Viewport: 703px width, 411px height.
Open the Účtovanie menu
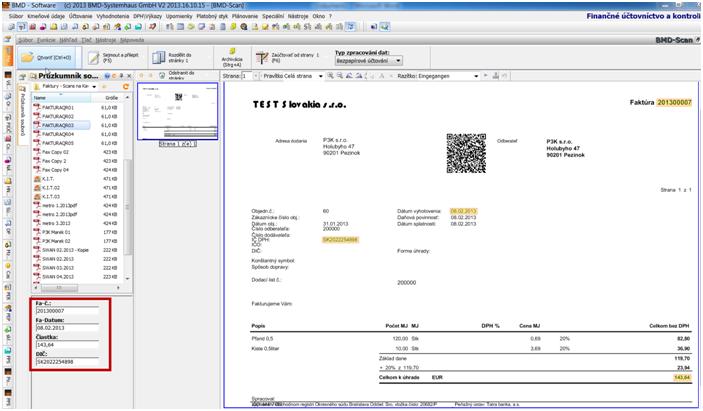pyautogui.click(x=81, y=16)
